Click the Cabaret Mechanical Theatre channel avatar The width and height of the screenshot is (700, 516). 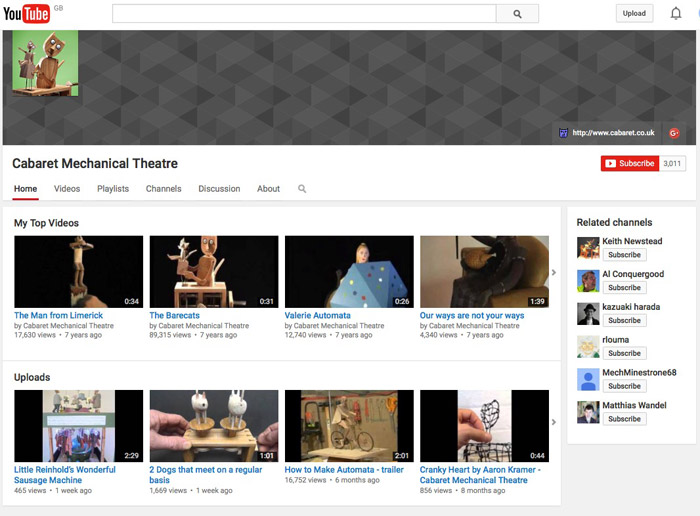(x=45, y=63)
